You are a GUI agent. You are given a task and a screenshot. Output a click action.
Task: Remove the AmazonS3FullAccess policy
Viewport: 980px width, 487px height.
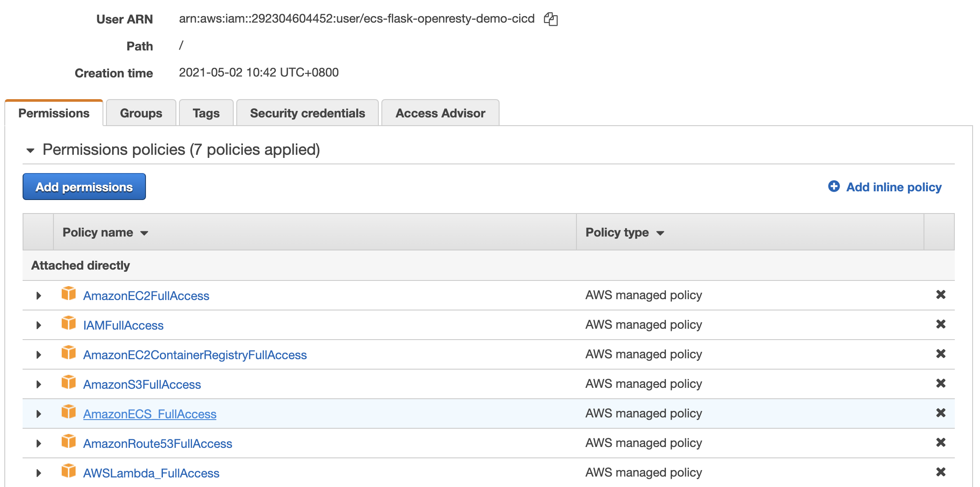(x=940, y=384)
